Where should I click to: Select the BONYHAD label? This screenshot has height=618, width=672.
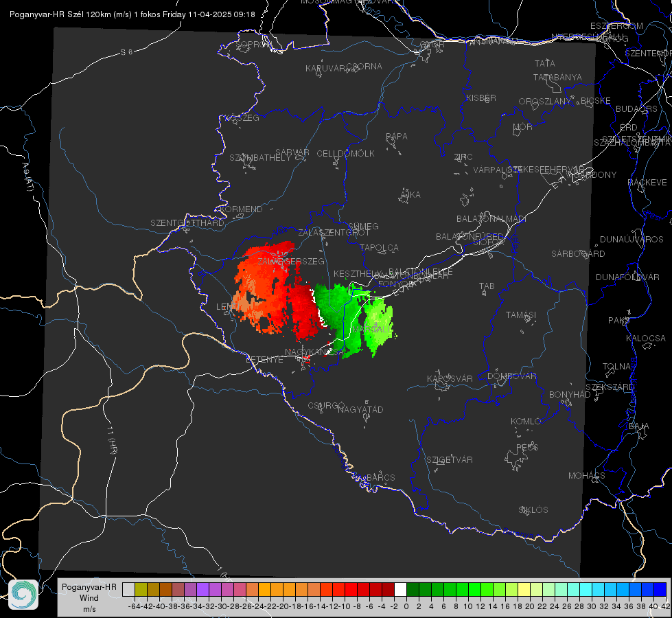coord(570,395)
